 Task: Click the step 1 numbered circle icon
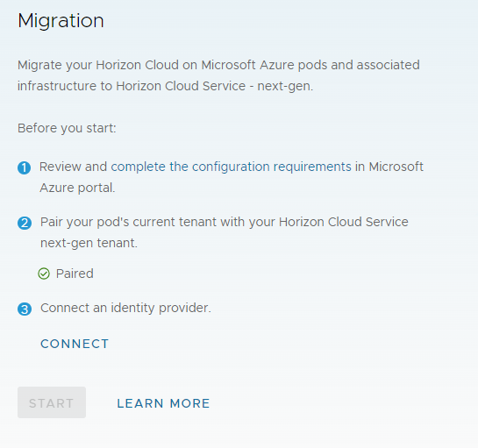pos(24,168)
